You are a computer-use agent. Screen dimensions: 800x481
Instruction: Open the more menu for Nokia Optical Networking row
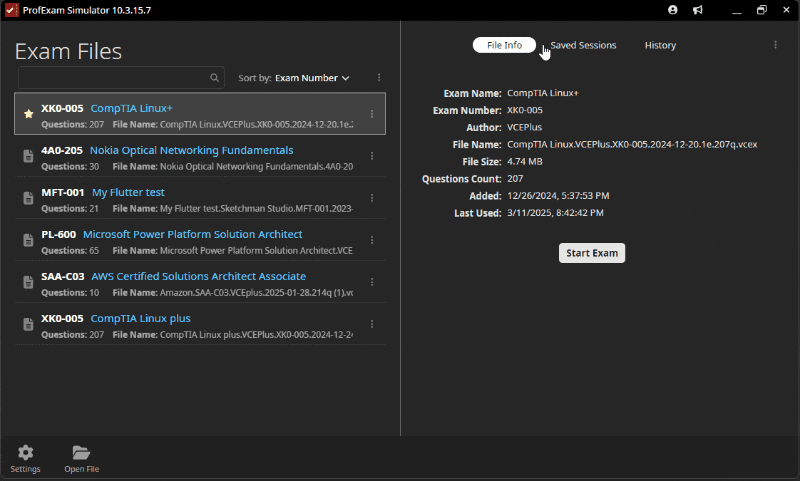pos(372,156)
